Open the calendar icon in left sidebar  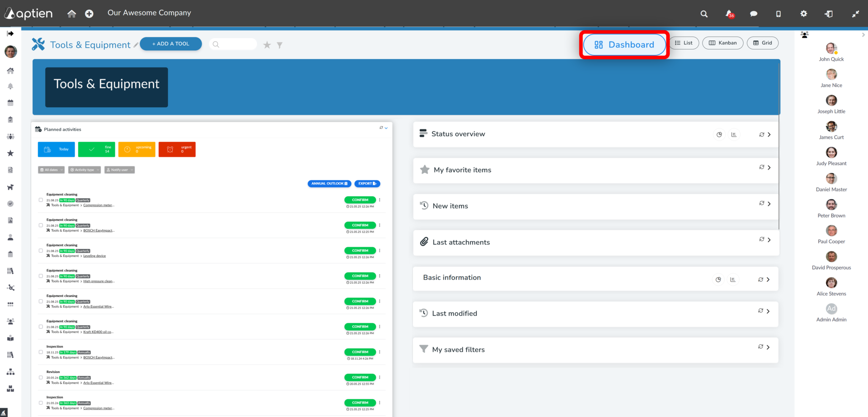click(x=10, y=103)
